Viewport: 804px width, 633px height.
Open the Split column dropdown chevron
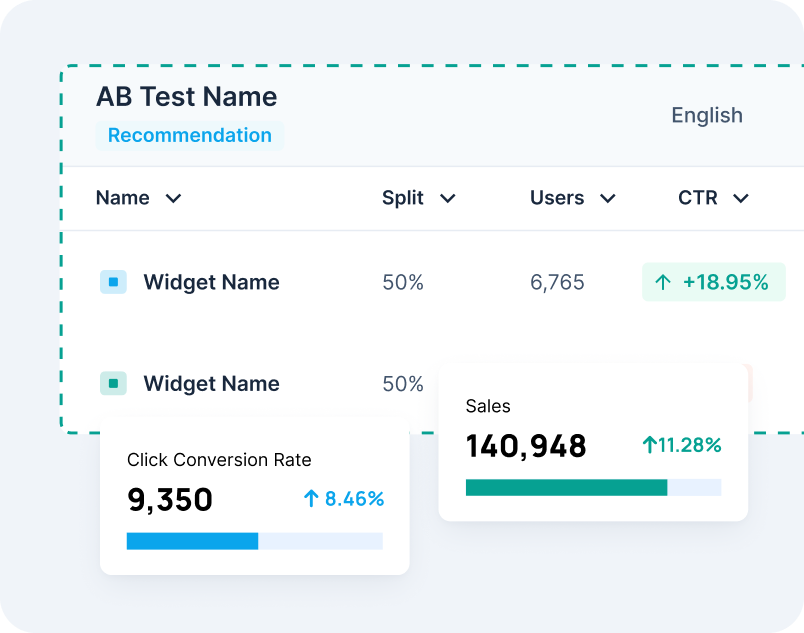coord(448,199)
